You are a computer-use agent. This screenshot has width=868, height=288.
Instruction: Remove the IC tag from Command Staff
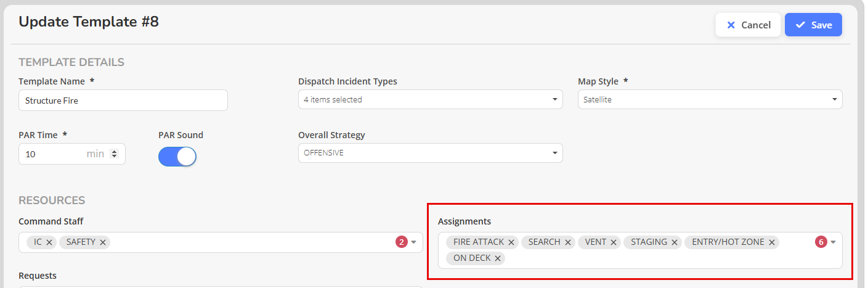49,242
